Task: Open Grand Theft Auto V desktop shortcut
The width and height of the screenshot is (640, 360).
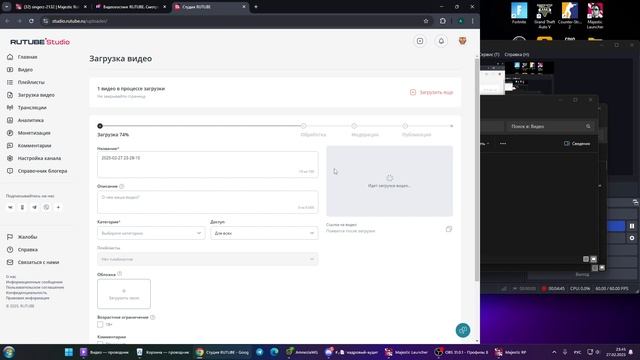Action: (544, 16)
